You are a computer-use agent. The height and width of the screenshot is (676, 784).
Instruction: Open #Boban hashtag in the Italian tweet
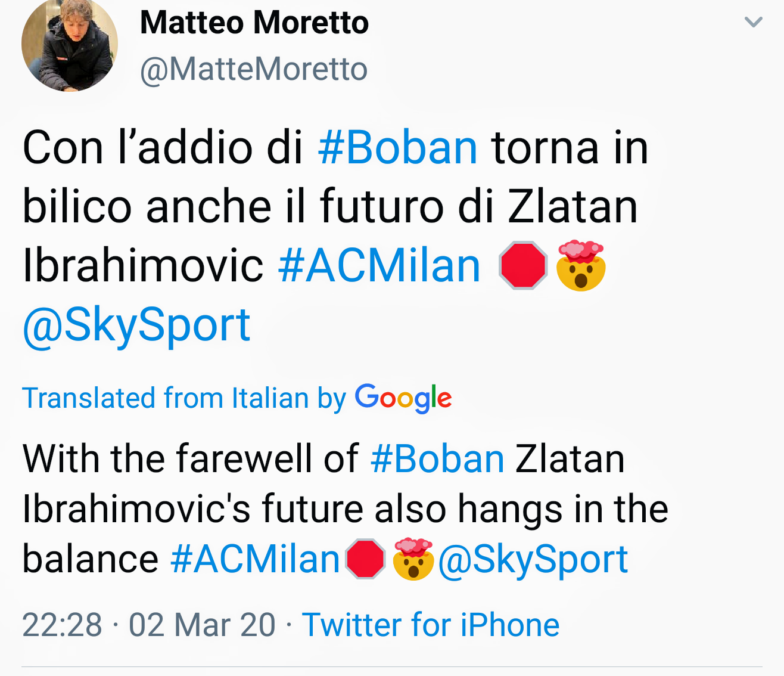pos(397,147)
